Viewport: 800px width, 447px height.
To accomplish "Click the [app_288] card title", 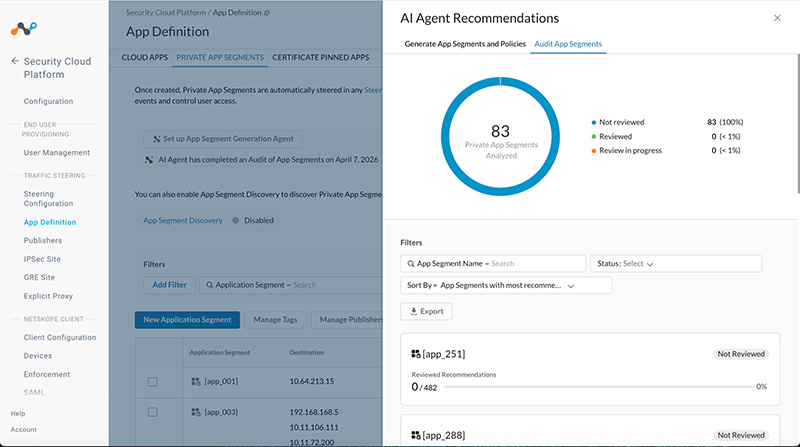I will 444,435.
